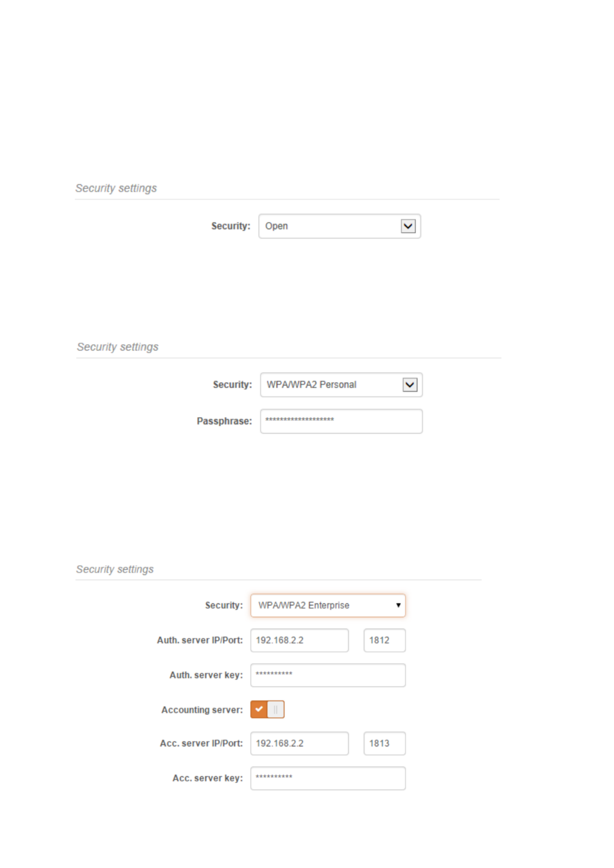Open the WPA/WPA2 Personal security dropdown
This screenshot has height=868, width=614.
[341, 384]
